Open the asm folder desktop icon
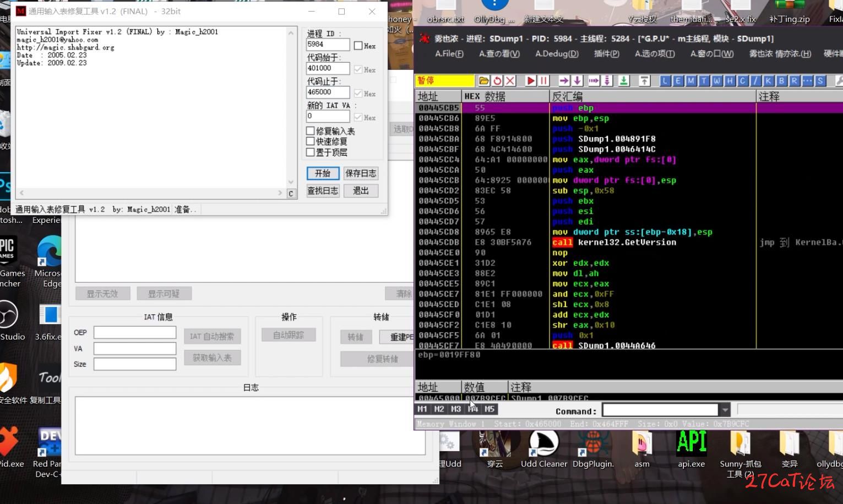 (642, 450)
